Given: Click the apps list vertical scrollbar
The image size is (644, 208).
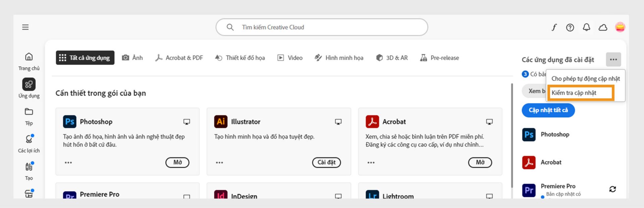Looking at the screenshot, I should tap(512, 136).
